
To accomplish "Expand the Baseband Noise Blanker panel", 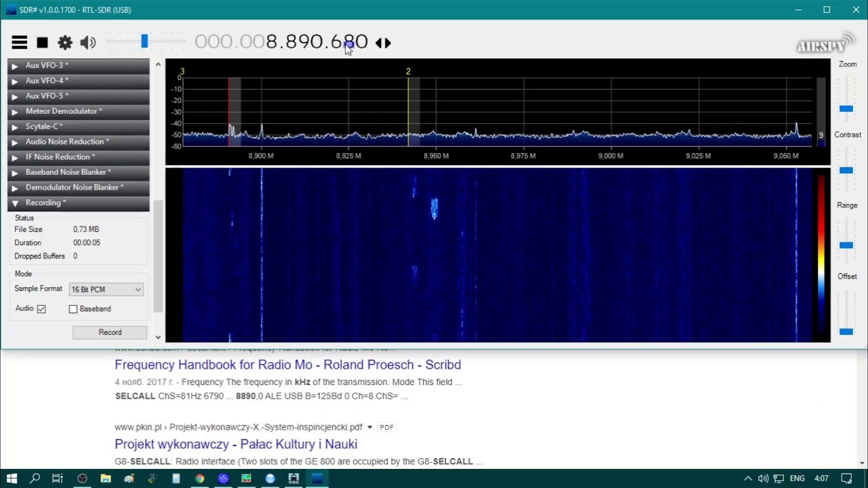I will pos(78,172).
